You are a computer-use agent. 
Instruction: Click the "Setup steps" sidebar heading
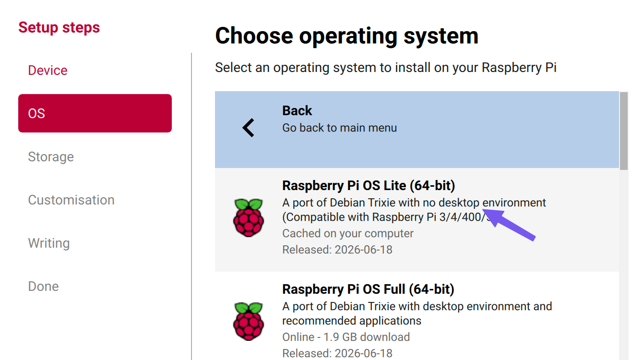pos(59,27)
